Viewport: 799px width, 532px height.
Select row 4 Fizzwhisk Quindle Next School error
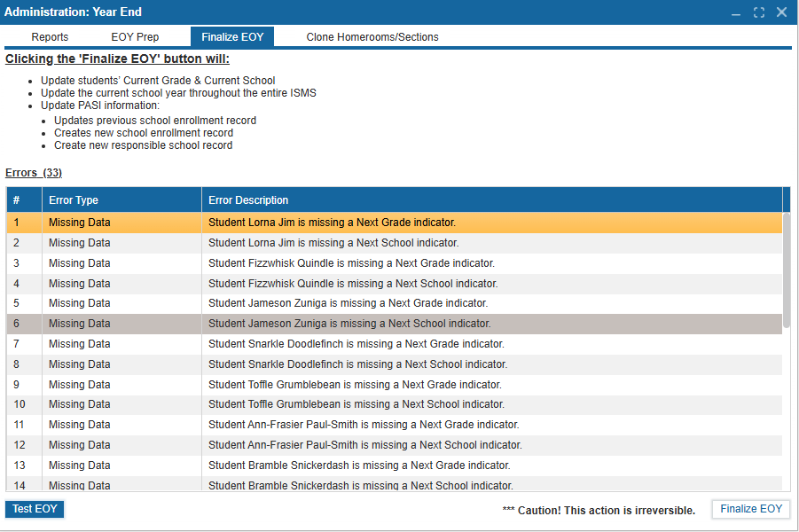pyautogui.click(x=353, y=284)
